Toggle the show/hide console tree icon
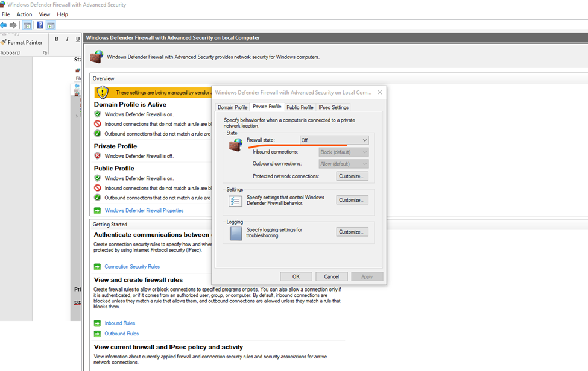 coord(27,25)
